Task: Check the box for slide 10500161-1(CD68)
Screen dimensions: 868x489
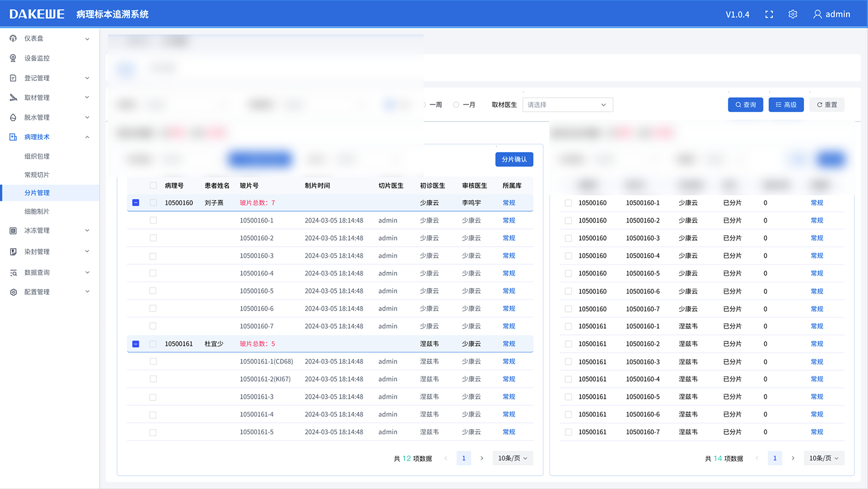Action: tap(153, 362)
